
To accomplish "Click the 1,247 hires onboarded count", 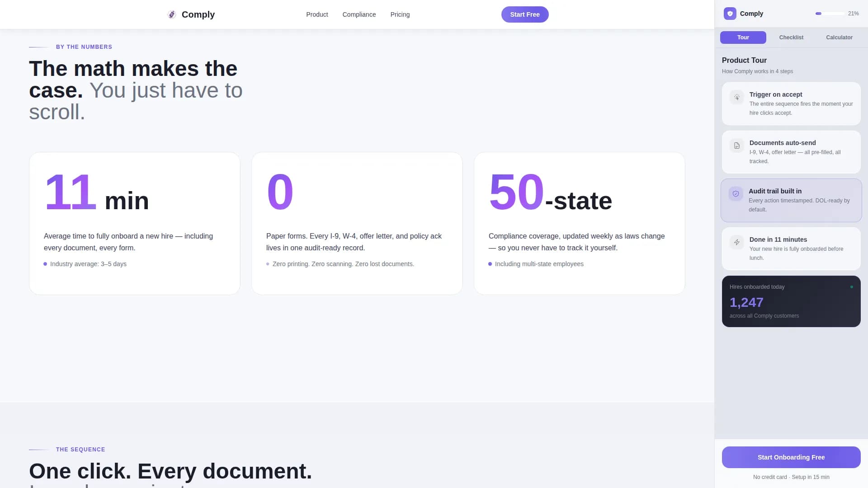I will [746, 302].
